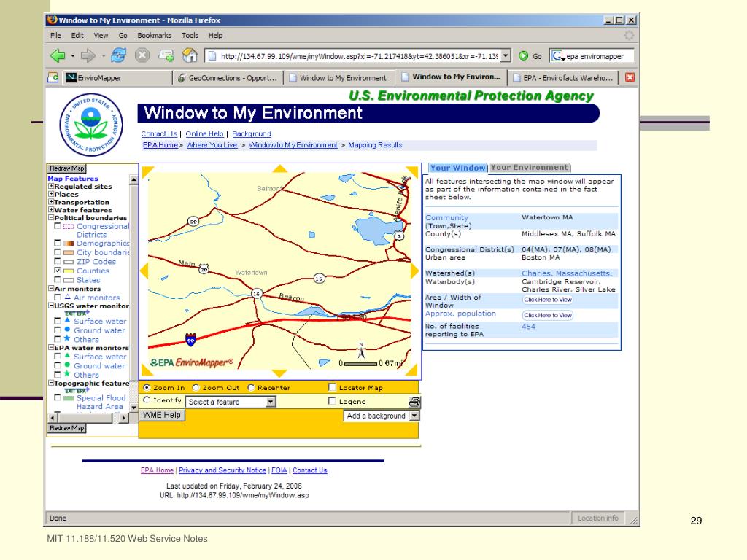Close the current tab with the red X
Screen dimensions: 747x560
point(630,77)
